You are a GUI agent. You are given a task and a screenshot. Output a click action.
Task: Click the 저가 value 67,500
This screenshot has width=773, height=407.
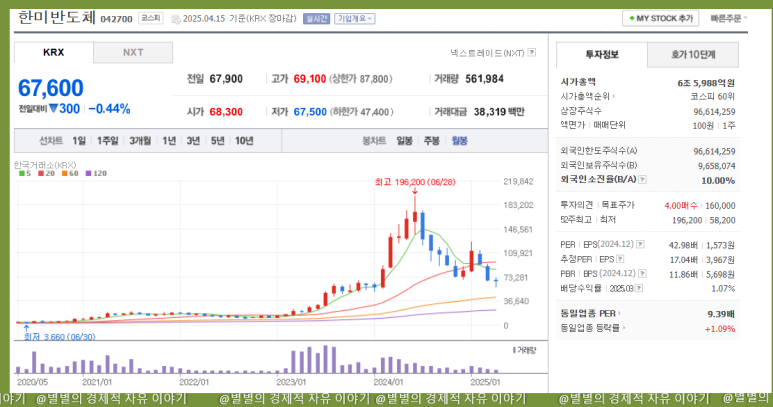310,112
